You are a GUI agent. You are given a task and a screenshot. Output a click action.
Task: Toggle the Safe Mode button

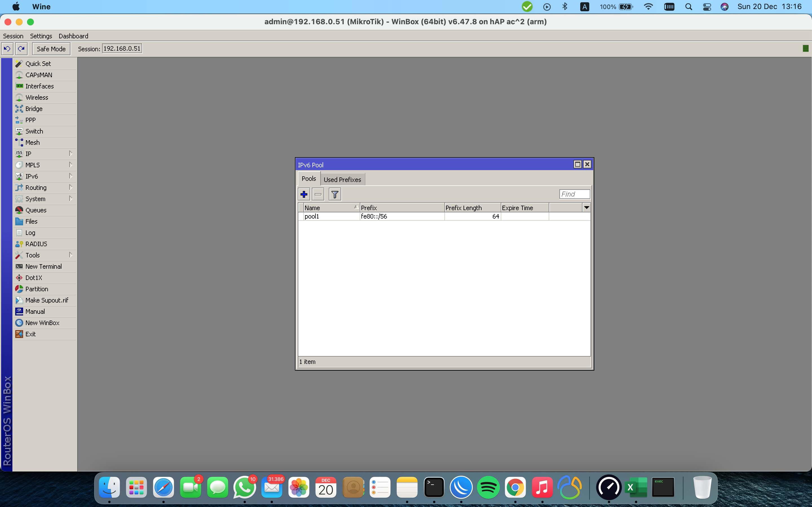pos(51,49)
